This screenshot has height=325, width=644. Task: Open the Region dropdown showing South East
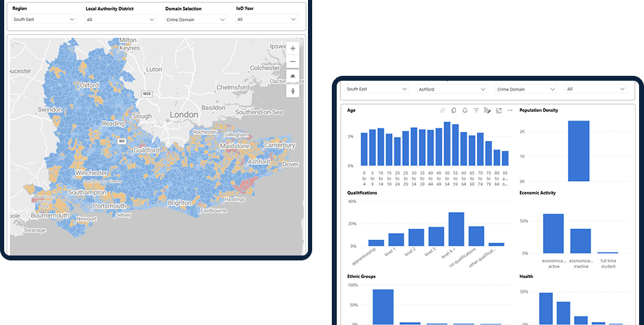pyautogui.click(x=44, y=20)
